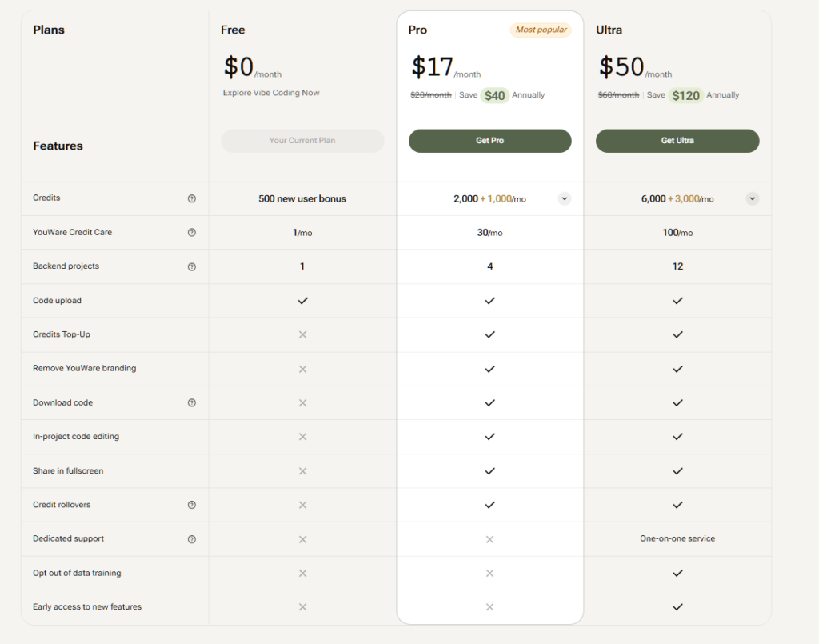This screenshot has height=644, width=819.
Task: Click the Get Pro button
Action: [490, 141]
